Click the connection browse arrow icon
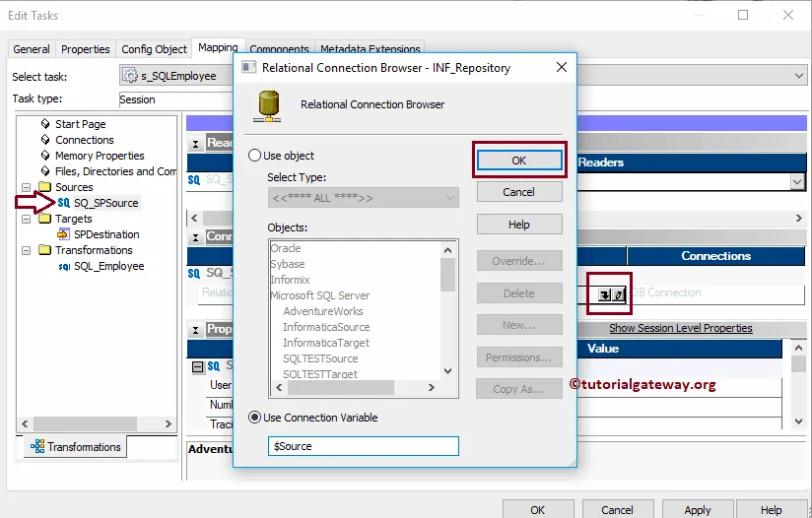 tap(604, 293)
